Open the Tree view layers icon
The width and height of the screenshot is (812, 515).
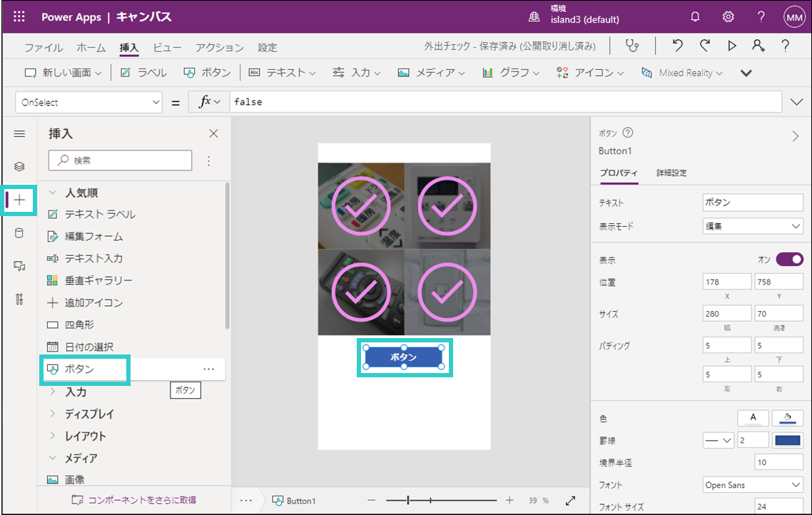pyautogui.click(x=19, y=167)
